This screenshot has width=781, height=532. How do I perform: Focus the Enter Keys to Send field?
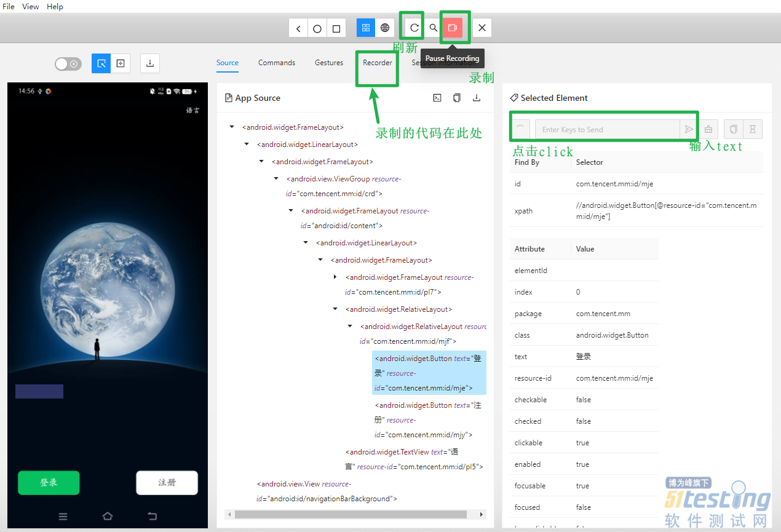607,130
